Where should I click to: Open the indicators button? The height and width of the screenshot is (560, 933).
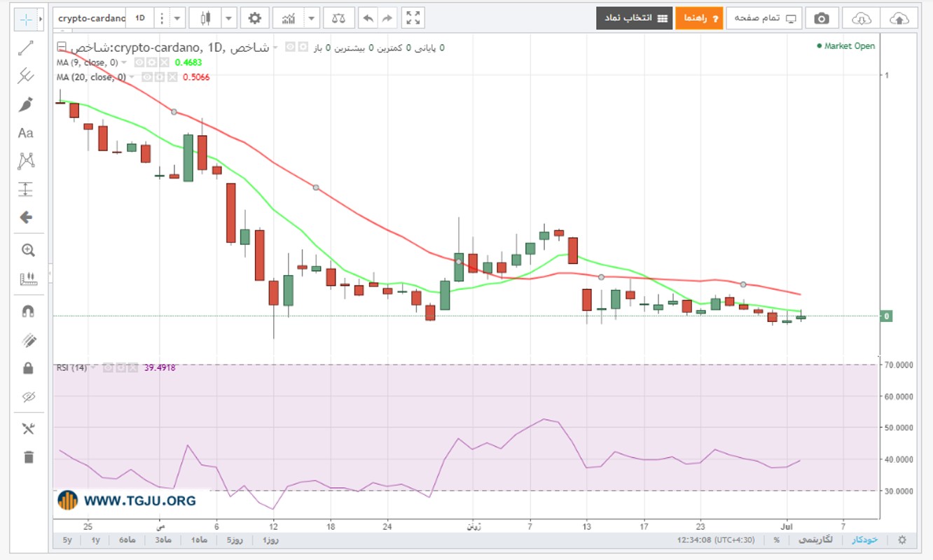point(288,18)
